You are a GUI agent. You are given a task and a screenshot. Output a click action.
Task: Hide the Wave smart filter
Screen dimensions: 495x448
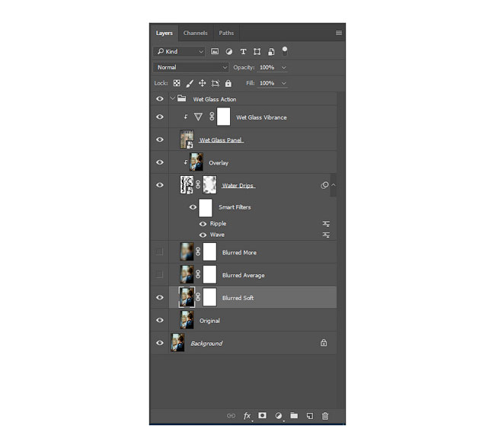point(203,235)
